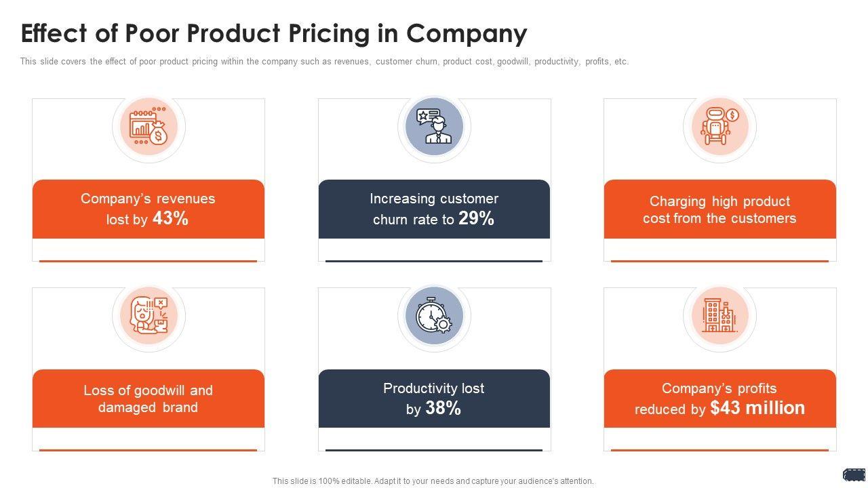Image resolution: width=868 pixels, height=488 pixels.
Task: Select Charging high product cost box
Action: click(x=719, y=209)
